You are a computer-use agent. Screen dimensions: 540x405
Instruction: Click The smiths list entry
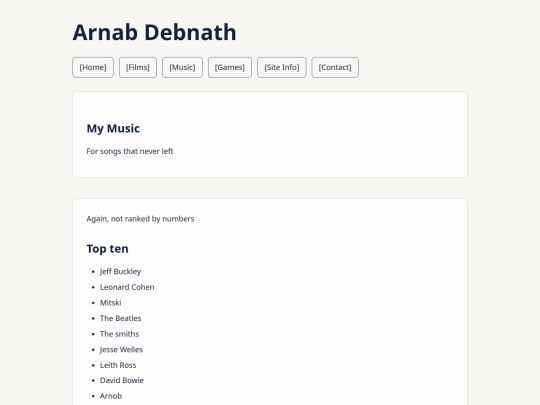point(120,334)
